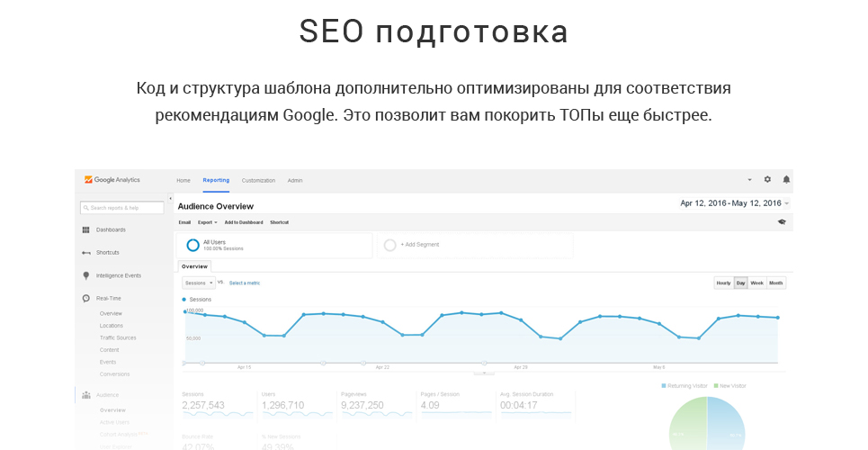Open Audience Overview item in the sidebar

[x=113, y=410]
